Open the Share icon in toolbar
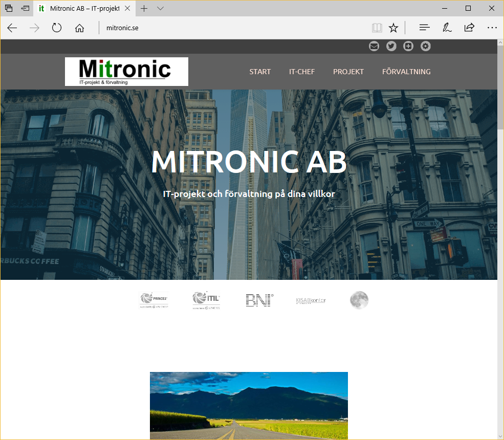Screen dimensions: 504x440 coord(469,28)
